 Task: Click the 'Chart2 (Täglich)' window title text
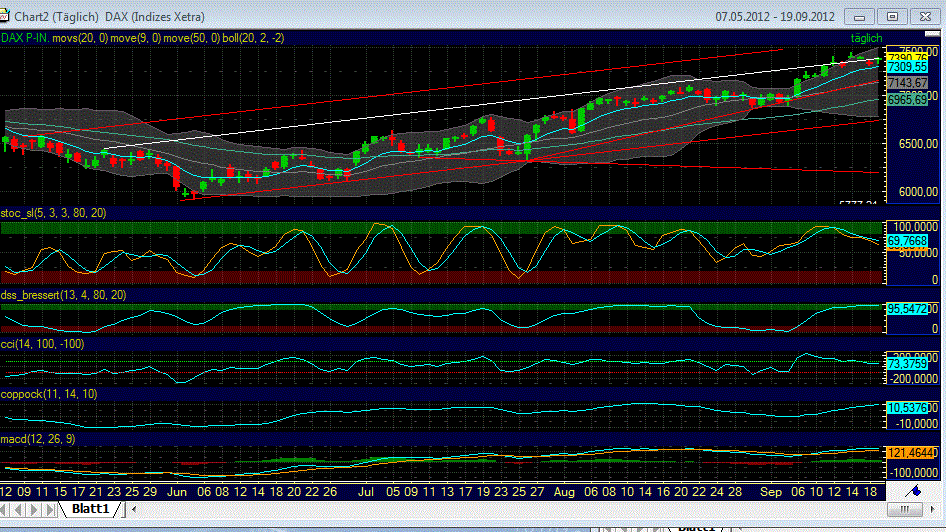point(57,17)
